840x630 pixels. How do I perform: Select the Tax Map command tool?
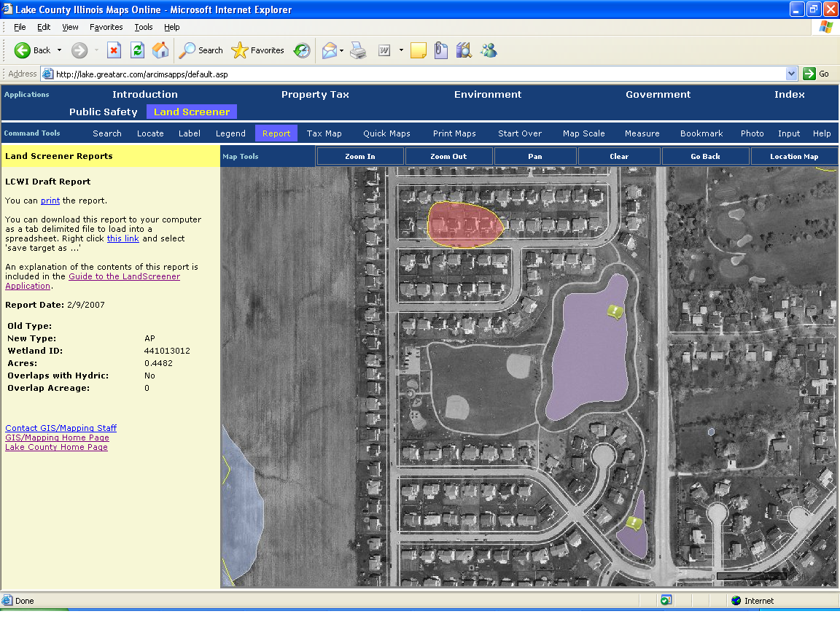[324, 133]
